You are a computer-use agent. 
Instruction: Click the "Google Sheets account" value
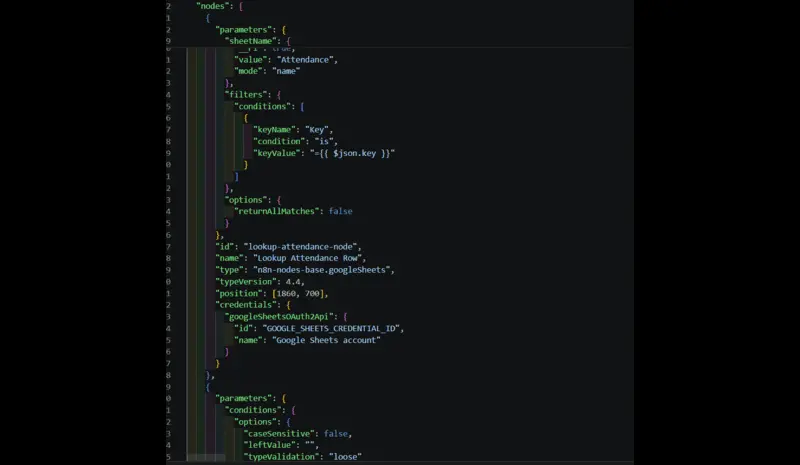(x=327, y=340)
